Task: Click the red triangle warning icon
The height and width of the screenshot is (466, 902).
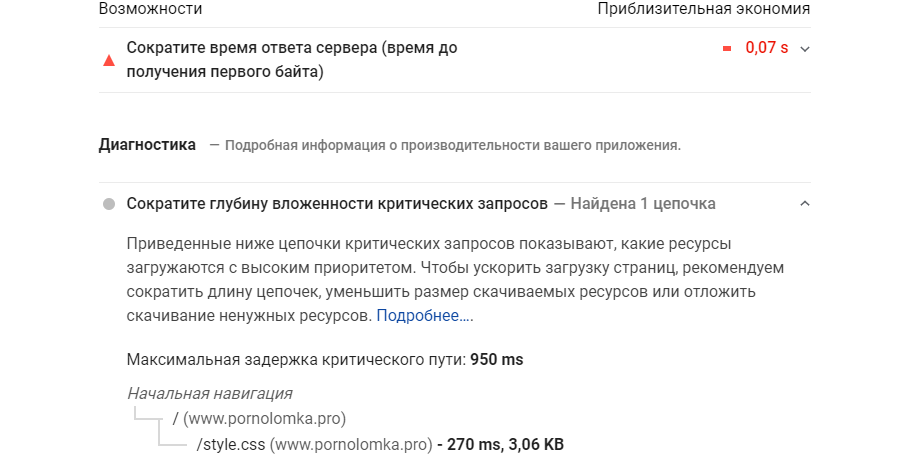Action: [x=109, y=60]
